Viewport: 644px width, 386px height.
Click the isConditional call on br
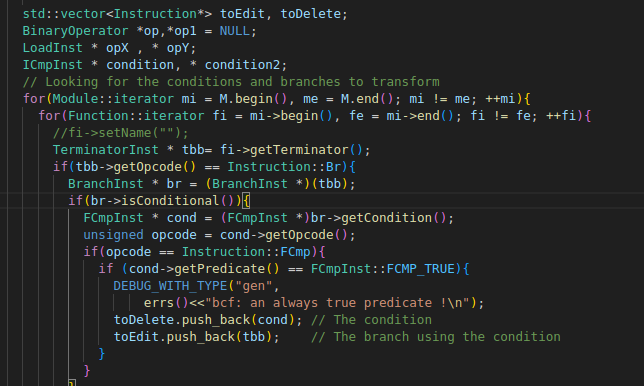pos(170,201)
